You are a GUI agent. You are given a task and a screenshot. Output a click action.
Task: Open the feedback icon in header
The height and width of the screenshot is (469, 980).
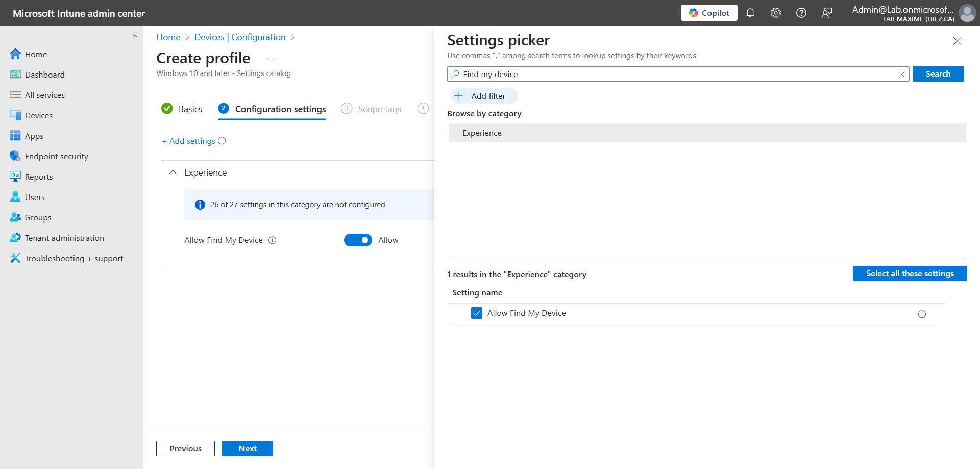click(826, 13)
